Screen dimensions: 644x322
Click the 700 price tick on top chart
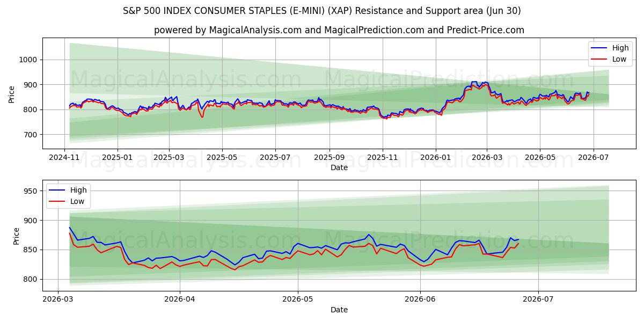31,135
